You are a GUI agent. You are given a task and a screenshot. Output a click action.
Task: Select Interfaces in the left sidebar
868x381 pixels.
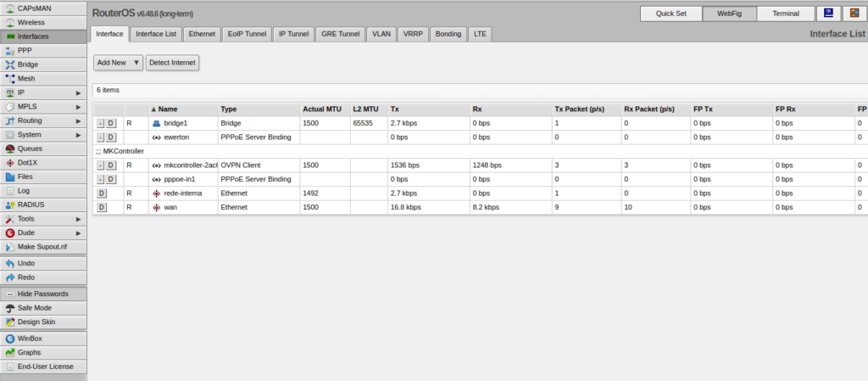click(43, 36)
